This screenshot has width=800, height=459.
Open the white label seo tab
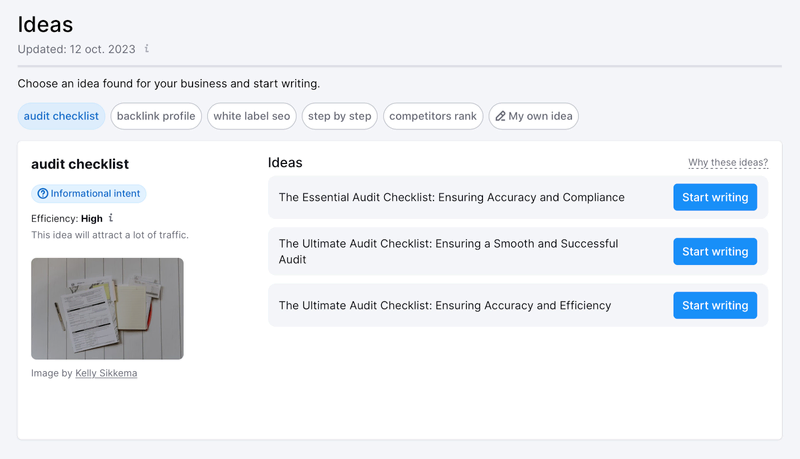(252, 116)
